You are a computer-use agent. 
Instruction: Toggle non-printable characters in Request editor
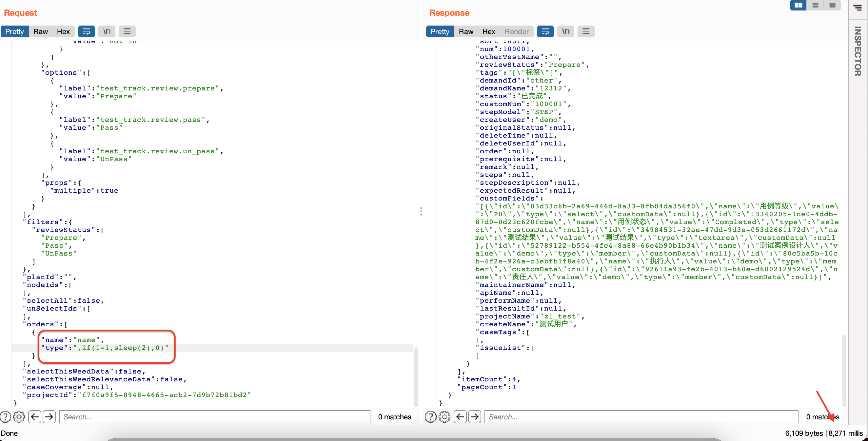point(107,31)
